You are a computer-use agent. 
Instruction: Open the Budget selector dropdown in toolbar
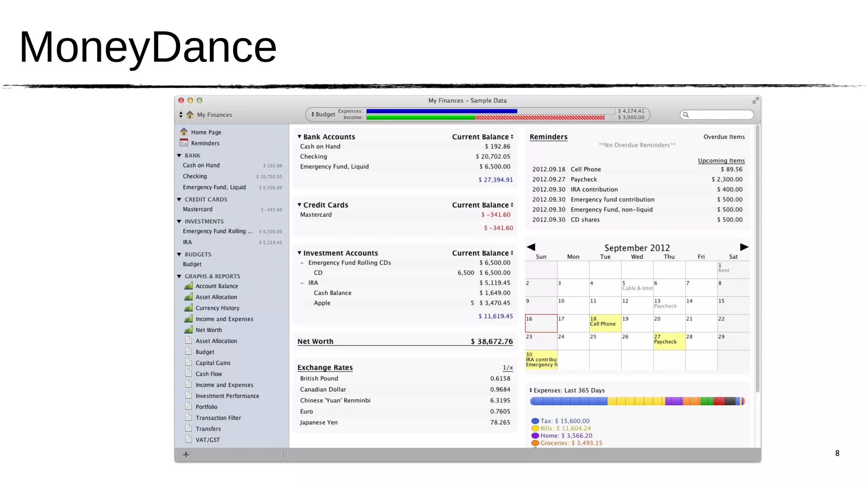coord(323,114)
